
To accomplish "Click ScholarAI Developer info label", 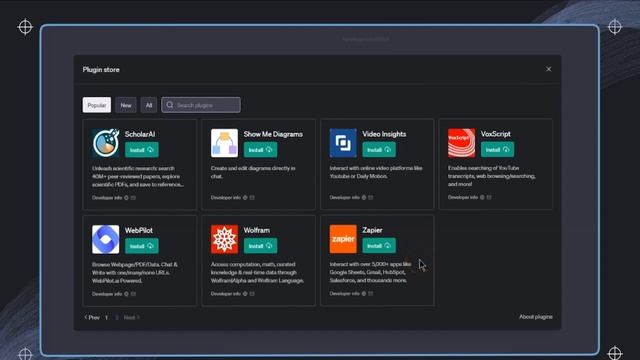I will [x=107, y=198].
